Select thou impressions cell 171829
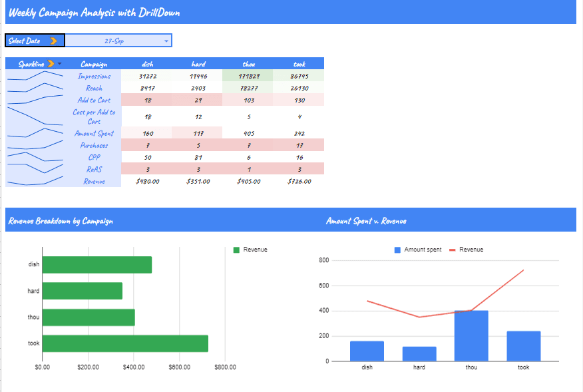 pos(249,76)
